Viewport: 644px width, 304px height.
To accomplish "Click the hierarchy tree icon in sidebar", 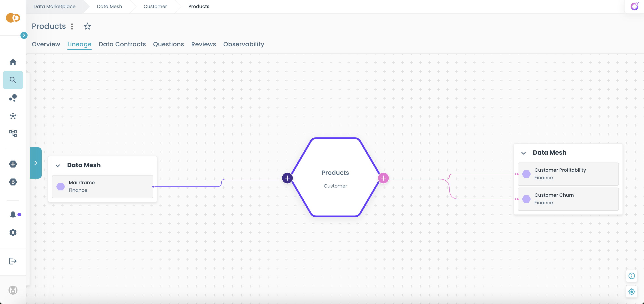I will pyautogui.click(x=13, y=133).
